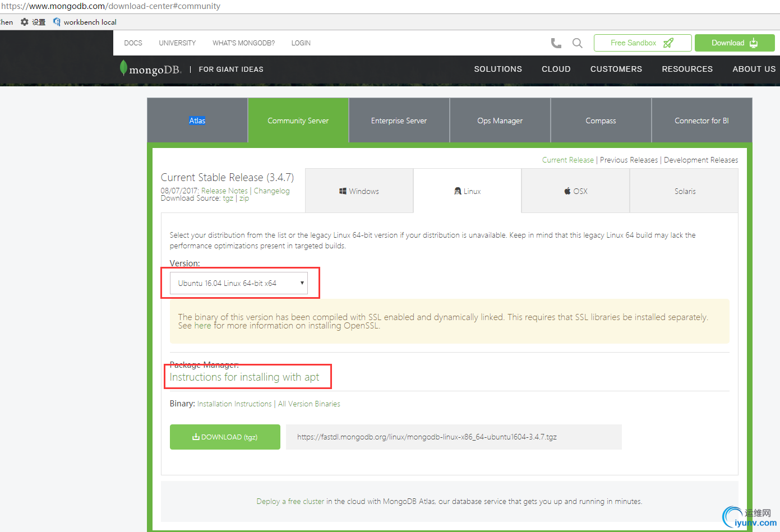Viewport: 780px width, 532px height.
Task: Select the Community Server tab
Action: pyautogui.click(x=298, y=121)
